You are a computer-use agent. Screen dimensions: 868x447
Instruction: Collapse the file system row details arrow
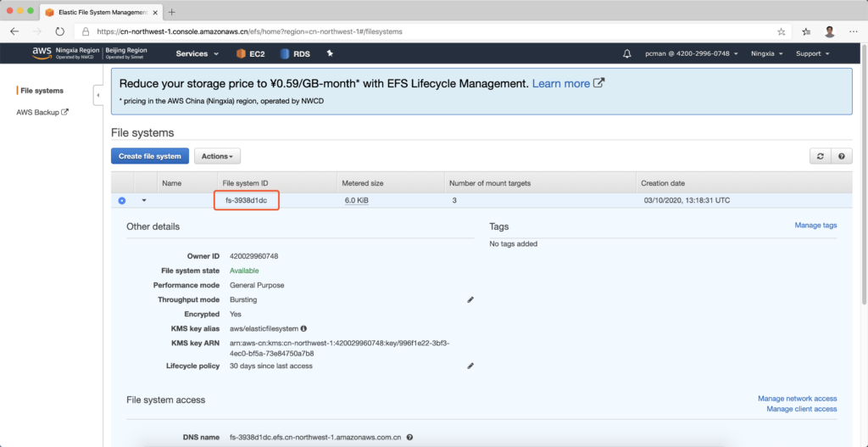pyautogui.click(x=144, y=200)
